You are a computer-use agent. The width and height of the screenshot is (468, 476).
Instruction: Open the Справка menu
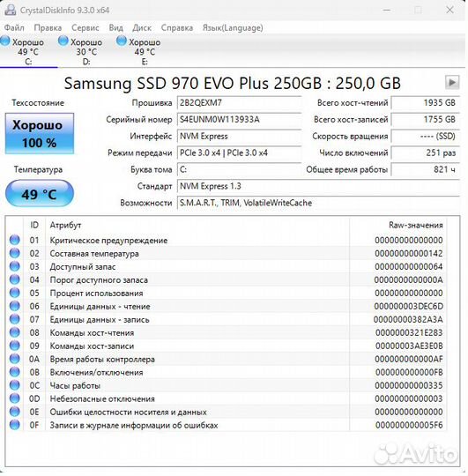(177, 27)
